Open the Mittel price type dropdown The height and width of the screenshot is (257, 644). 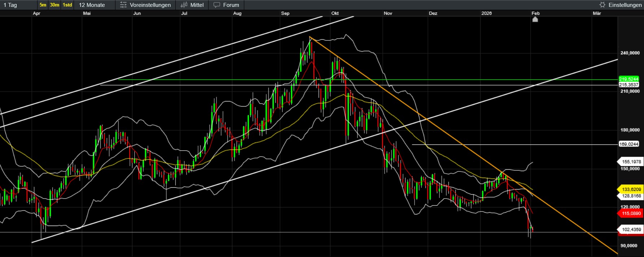point(197,5)
